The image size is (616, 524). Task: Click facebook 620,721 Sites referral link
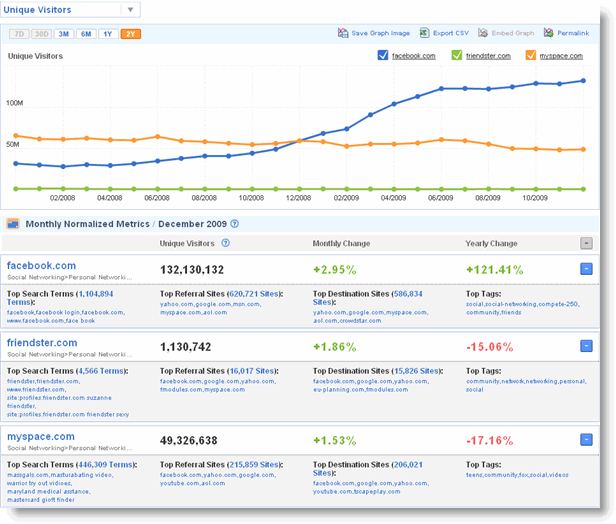254,294
